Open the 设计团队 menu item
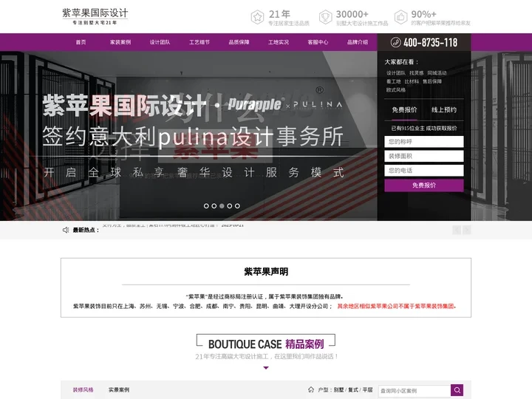Image resolution: width=532 pixels, height=399 pixels. point(160,42)
